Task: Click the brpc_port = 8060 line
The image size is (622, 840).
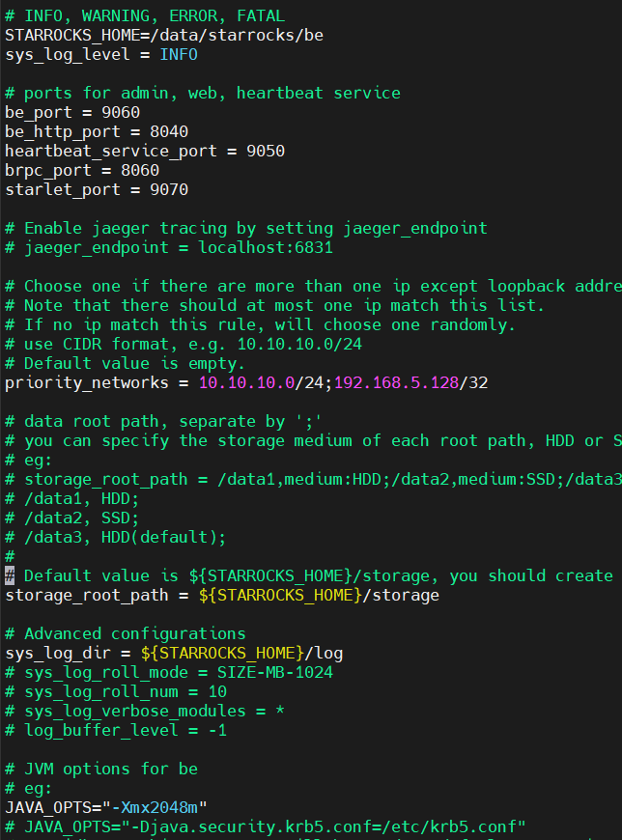Action: click(x=82, y=170)
